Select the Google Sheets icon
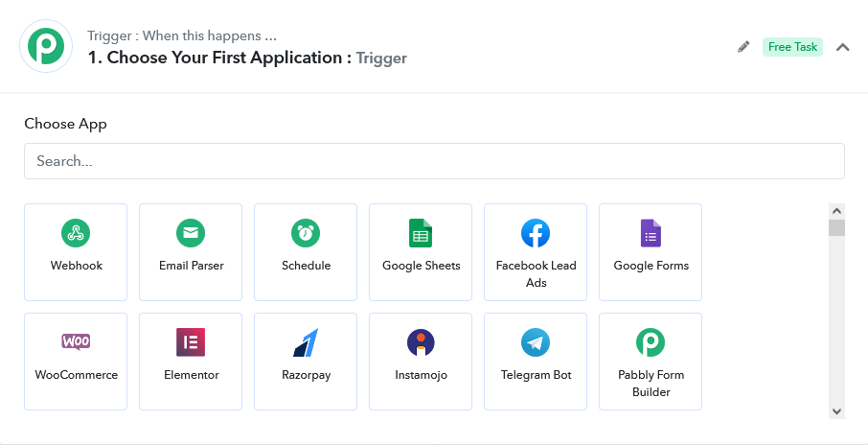 (x=421, y=233)
